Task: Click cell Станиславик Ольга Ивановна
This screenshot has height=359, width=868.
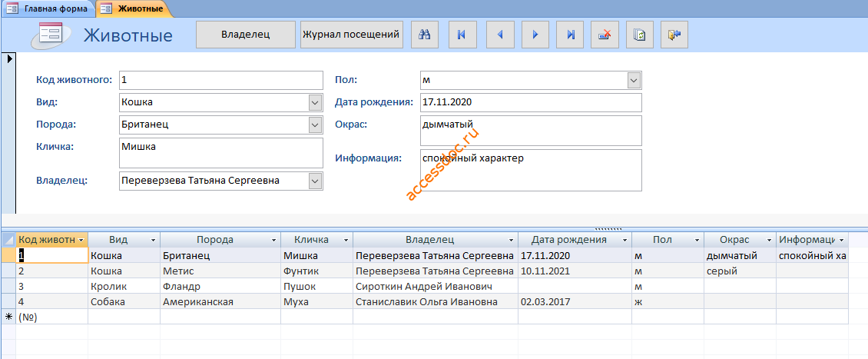Action: pos(436,302)
